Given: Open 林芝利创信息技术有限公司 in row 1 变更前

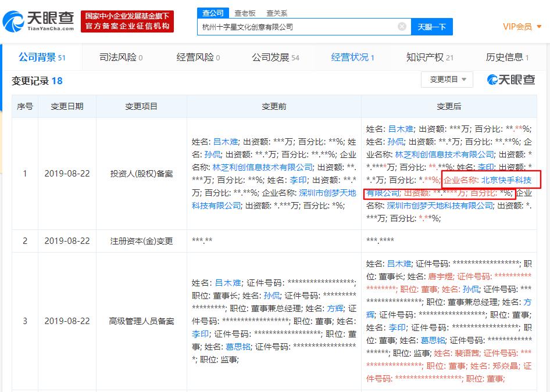Looking at the screenshot, I should click(262, 167).
